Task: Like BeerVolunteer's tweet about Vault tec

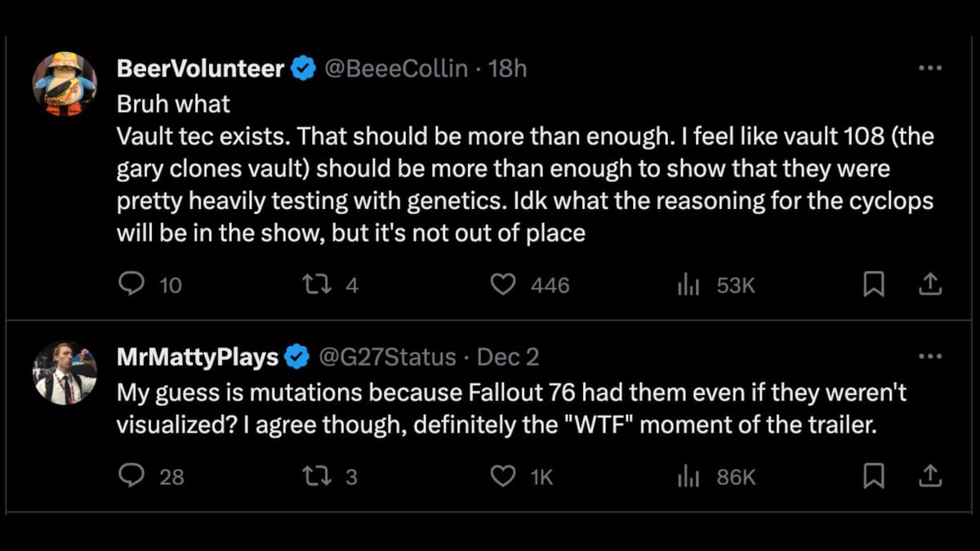Action: click(x=503, y=284)
